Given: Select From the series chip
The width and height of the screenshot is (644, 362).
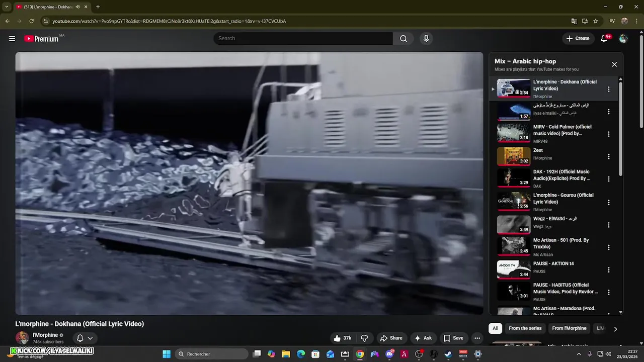Looking at the screenshot, I should pyautogui.click(x=525, y=328).
